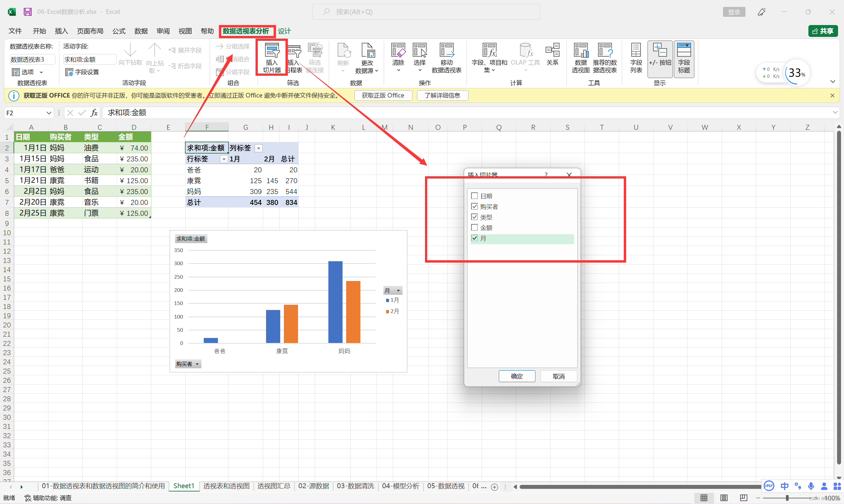Open the 透视图汇总 sheet tab
Viewport: 844px width, 504px height.
274,486
